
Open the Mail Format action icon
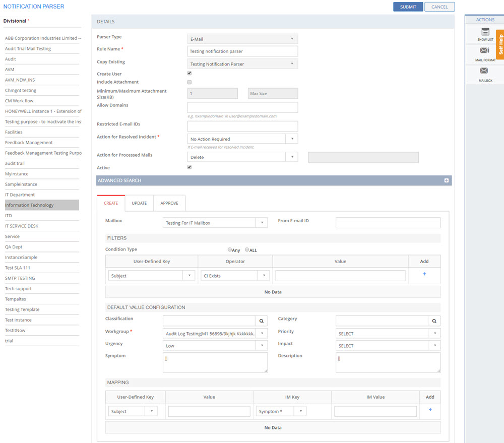(485, 51)
